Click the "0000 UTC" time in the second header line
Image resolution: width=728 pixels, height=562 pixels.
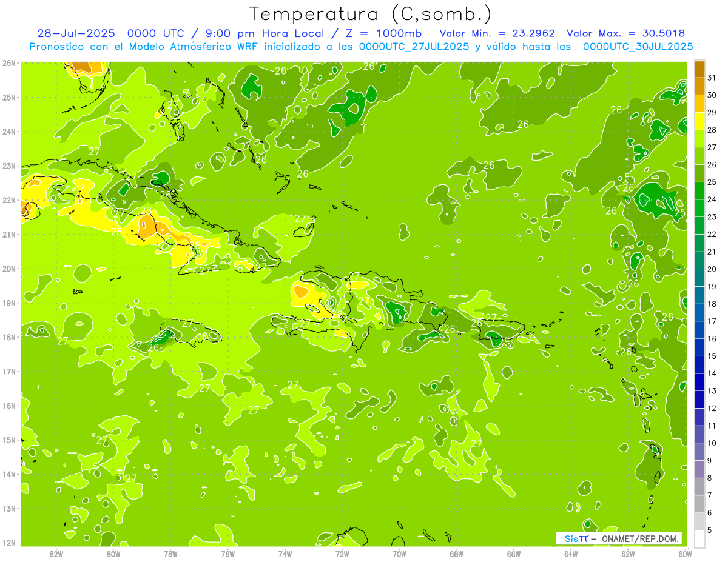click(157, 33)
